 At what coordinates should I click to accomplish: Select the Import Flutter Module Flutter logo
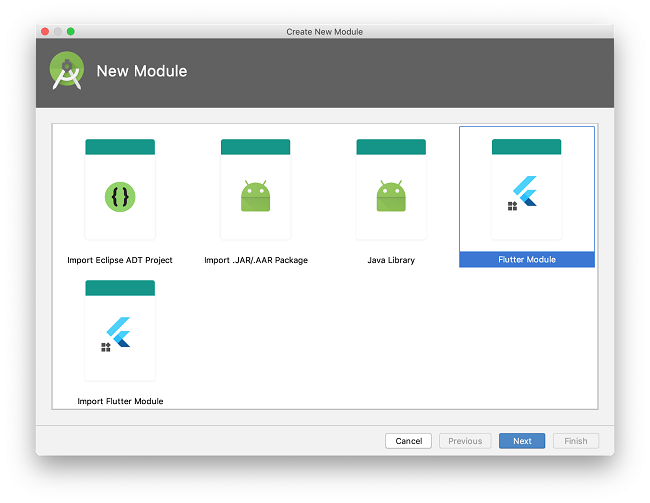(119, 332)
